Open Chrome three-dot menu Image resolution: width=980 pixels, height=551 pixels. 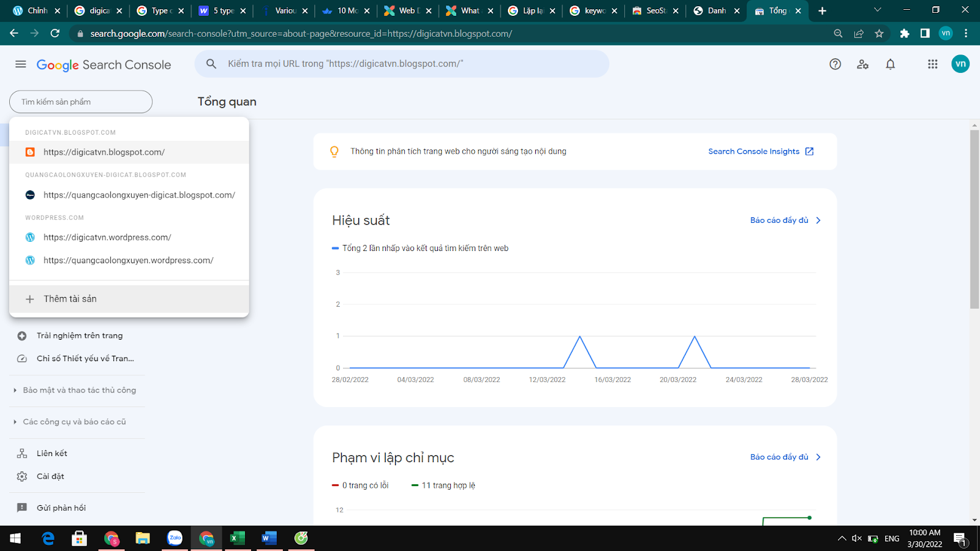coord(966,34)
